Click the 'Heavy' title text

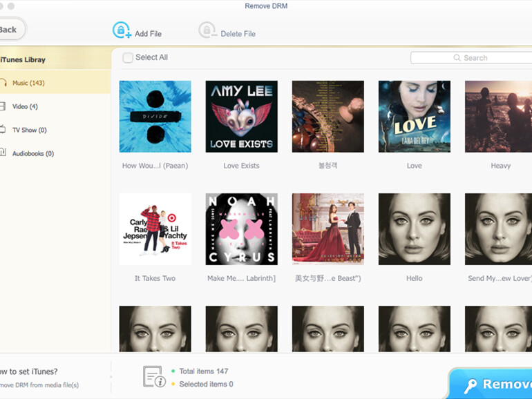click(x=500, y=166)
